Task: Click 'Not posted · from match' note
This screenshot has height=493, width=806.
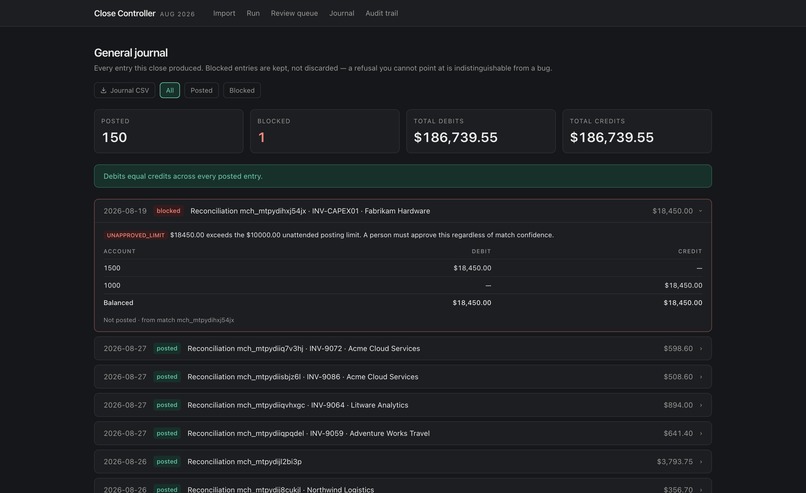Action: click(169, 320)
